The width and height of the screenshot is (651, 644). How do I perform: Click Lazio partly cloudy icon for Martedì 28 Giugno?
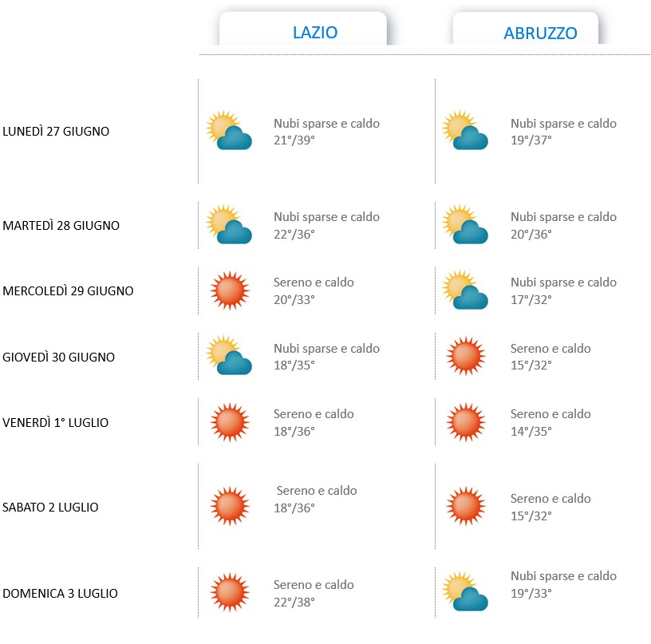229,224
